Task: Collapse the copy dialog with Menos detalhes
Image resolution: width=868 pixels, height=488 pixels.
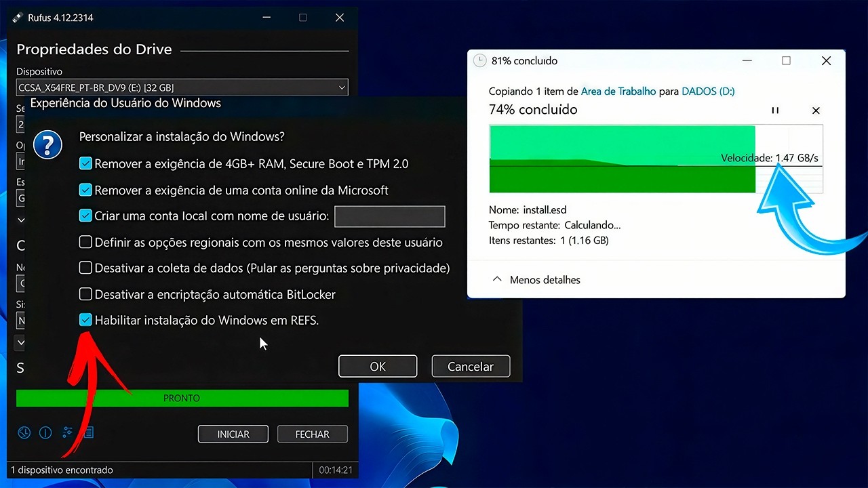Action: pyautogui.click(x=536, y=279)
